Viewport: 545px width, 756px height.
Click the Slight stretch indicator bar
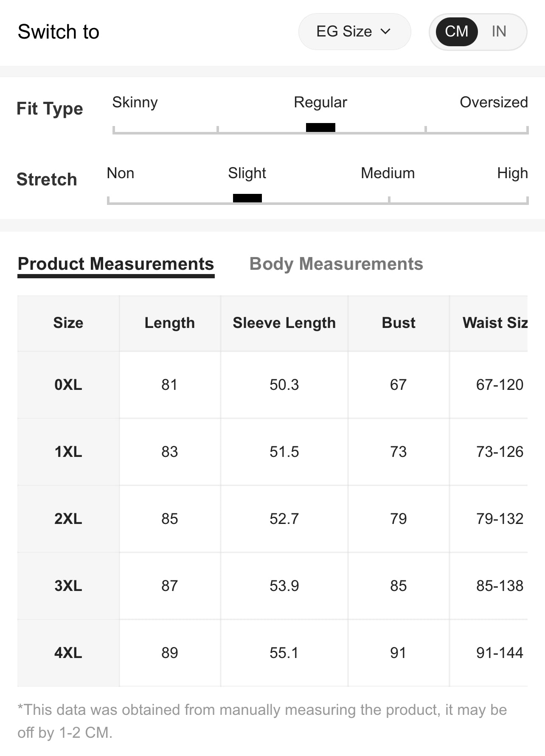(x=247, y=198)
